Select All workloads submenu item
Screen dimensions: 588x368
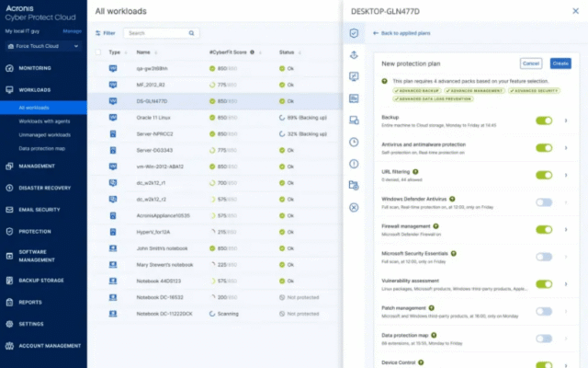pyautogui.click(x=43, y=108)
